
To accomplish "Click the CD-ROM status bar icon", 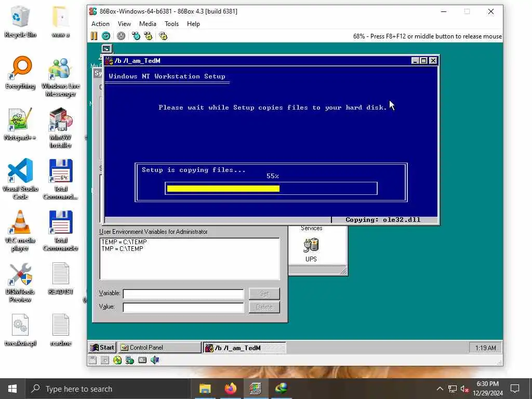I will 117,360.
